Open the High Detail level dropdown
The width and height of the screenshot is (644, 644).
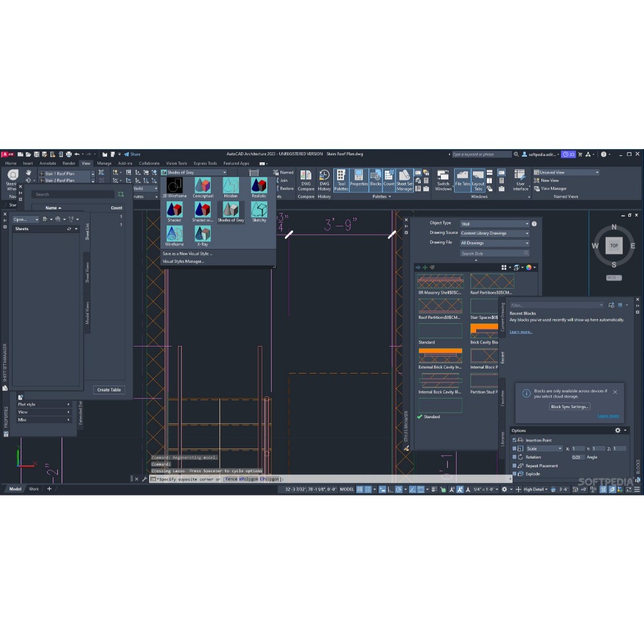(x=535, y=489)
